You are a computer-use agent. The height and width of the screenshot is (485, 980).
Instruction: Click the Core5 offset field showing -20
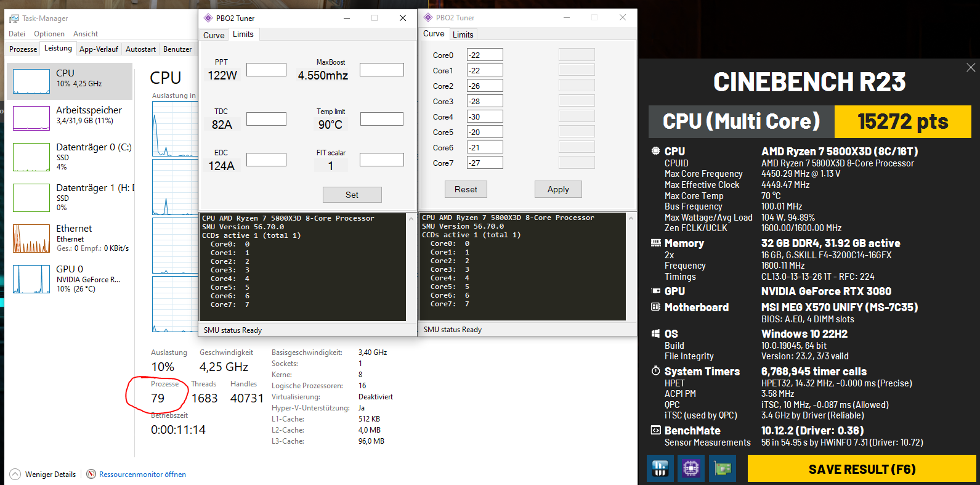tap(485, 132)
